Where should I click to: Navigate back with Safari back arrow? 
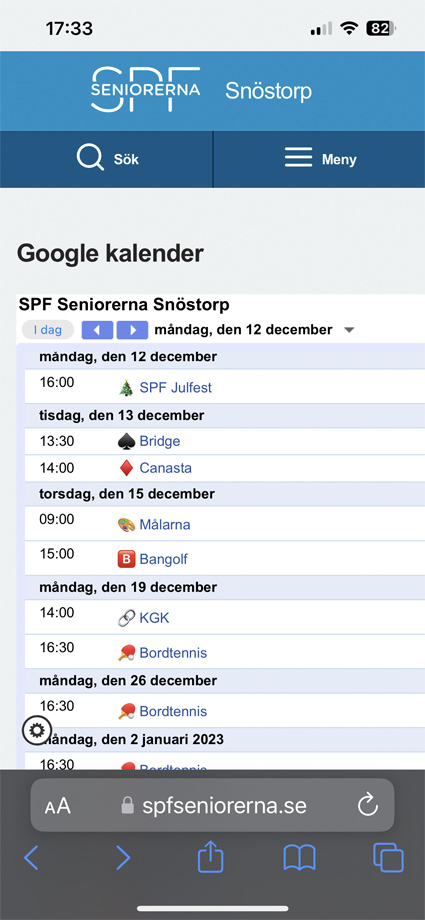(31, 858)
